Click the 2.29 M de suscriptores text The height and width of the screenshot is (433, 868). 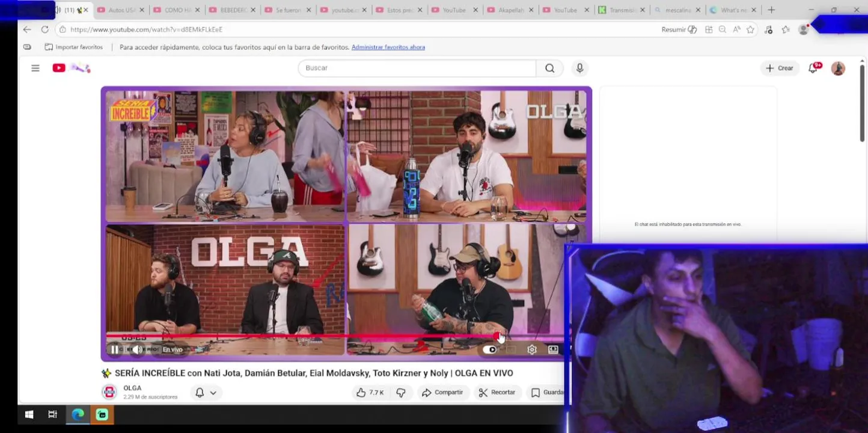[150, 397]
